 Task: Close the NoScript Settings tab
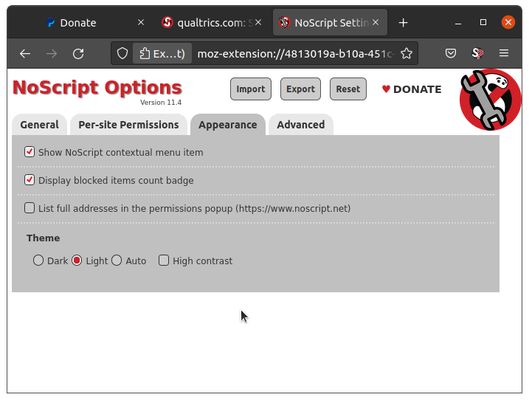coord(375,23)
